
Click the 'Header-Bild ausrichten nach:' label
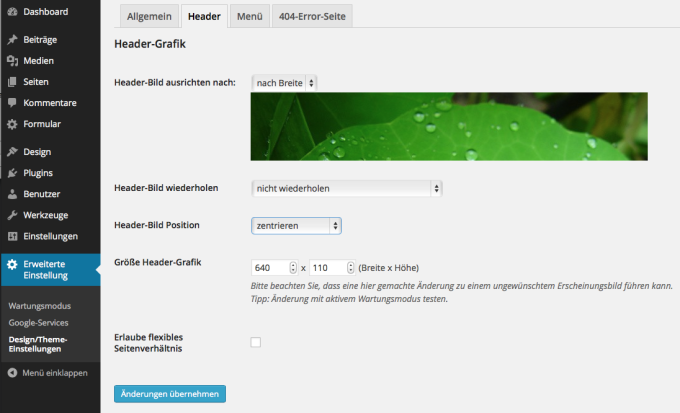coord(175,82)
